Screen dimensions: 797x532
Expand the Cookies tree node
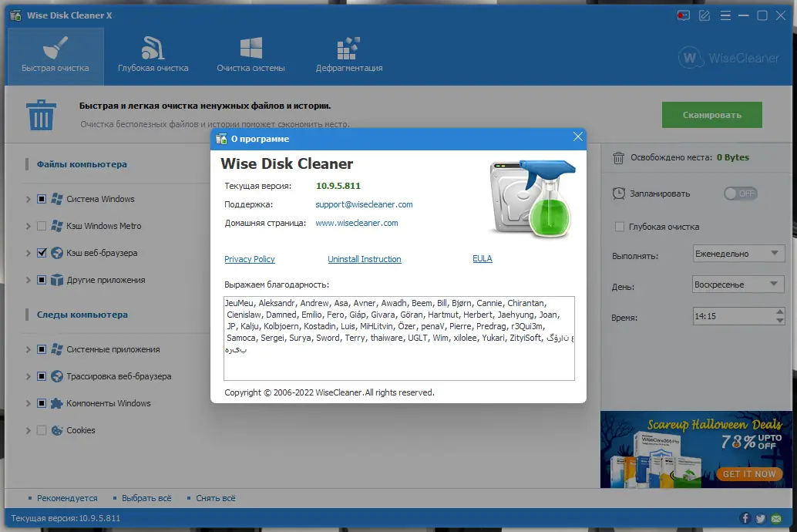pos(29,431)
